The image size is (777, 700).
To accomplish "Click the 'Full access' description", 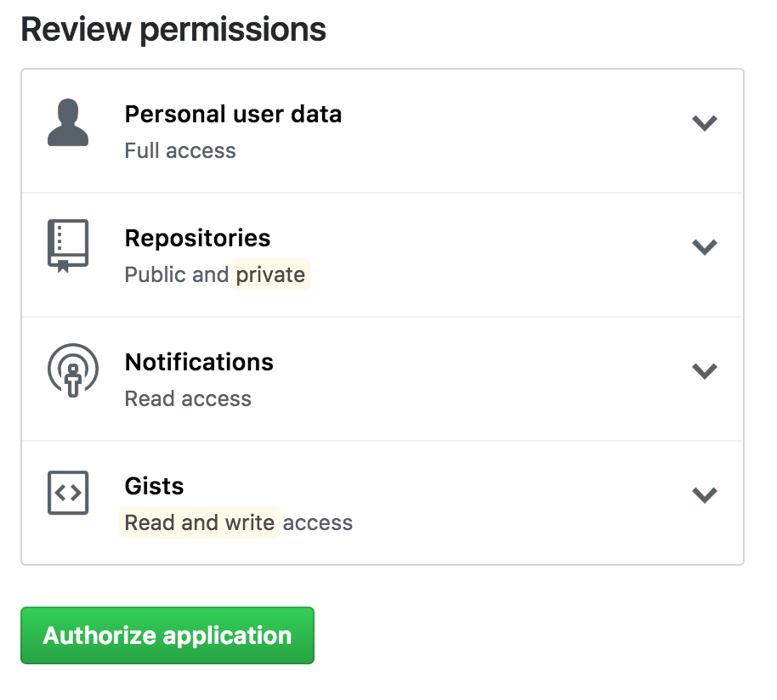I will pyautogui.click(x=180, y=150).
